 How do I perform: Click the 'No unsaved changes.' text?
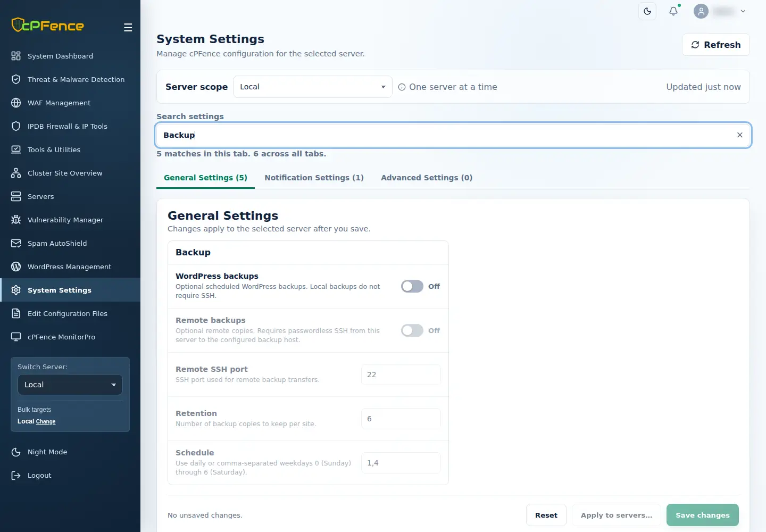(x=205, y=515)
